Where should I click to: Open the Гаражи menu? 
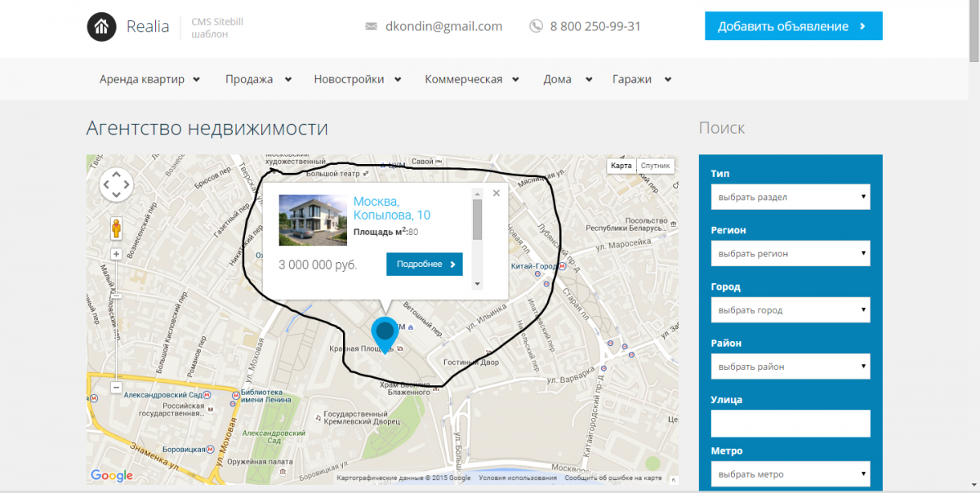pyautogui.click(x=642, y=79)
